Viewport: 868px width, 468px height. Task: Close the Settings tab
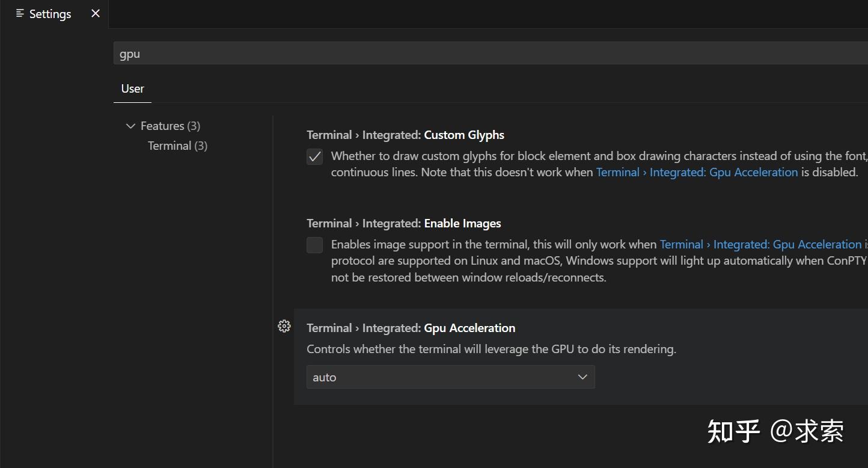point(95,13)
